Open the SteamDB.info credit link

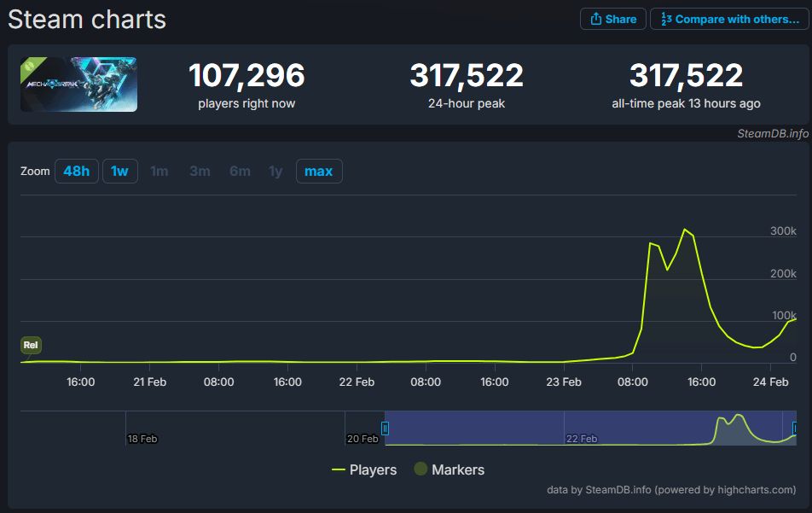(773, 134)
